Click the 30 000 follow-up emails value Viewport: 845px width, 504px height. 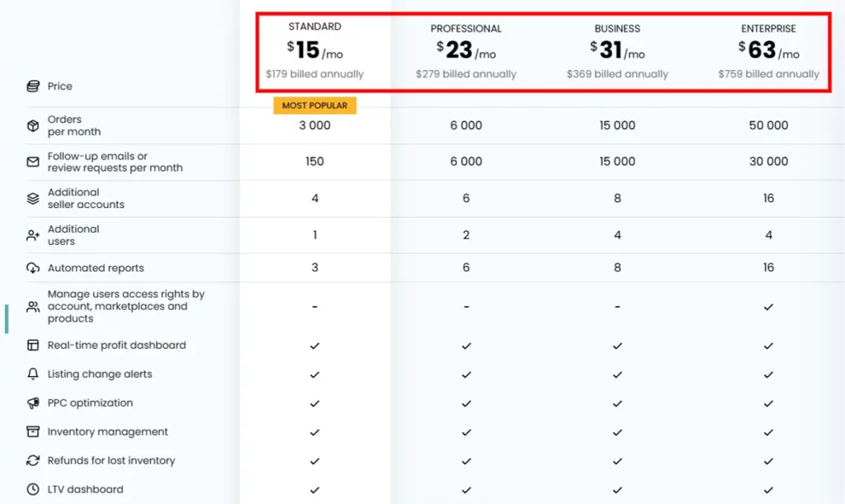point(768,162)
